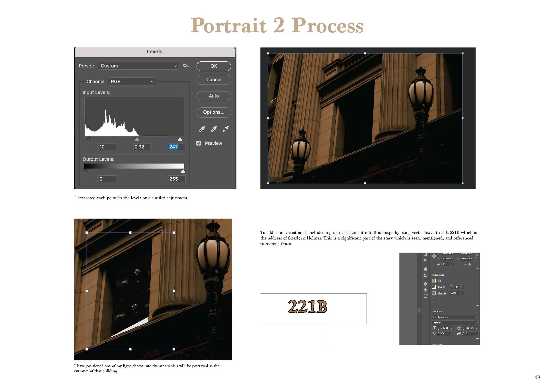Viewport: 554px width, 392px height.
Task: Open the Layers panel icon
Action: point(425,284)
